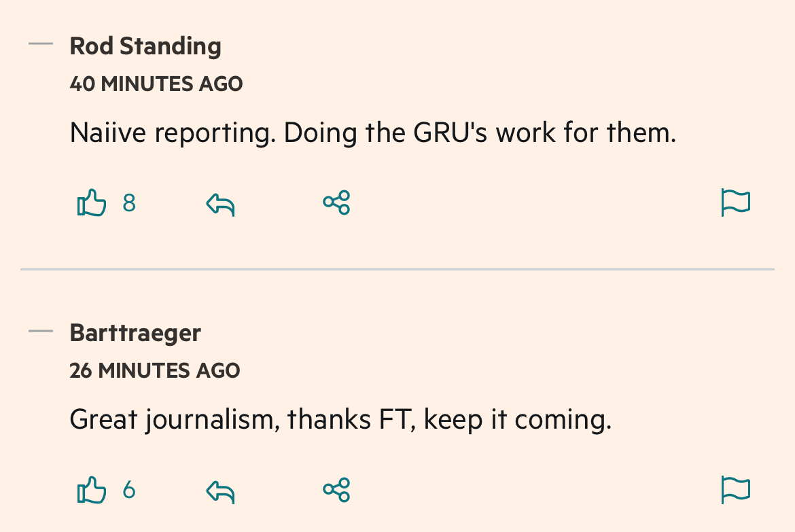Collapse Rod Standing's comment thread dash
Viewport: 795px width, 532px height.
coord(41,45)
